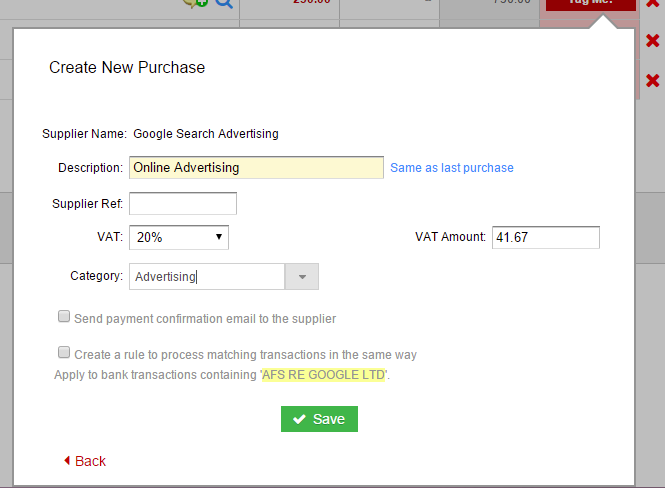Click the topmost red X delete icon
The width and height of the screenshot is (665, 488).
point(652,4)
